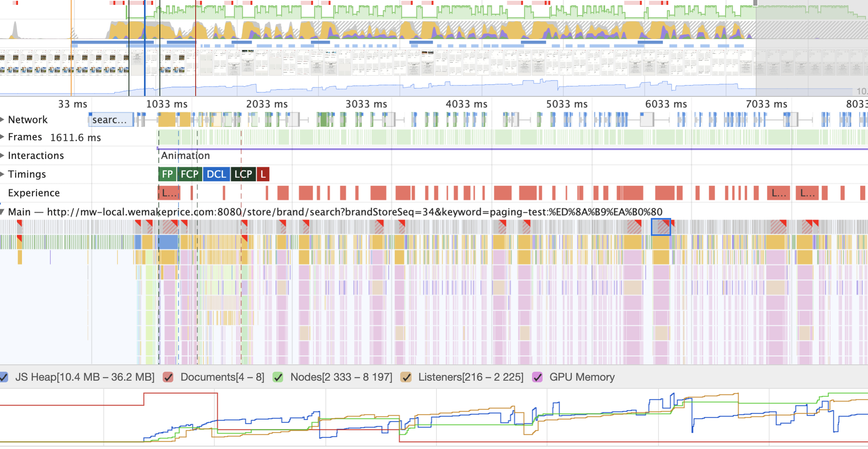The height and width of the screenshot is (449, 868).
Task: Select the LCP timing marker
Action: (x=243, y=174)
